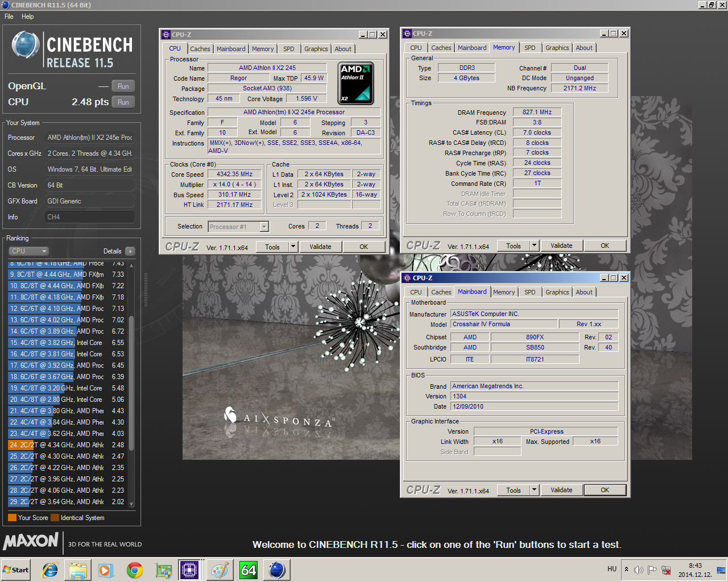
Task: Click Tools button in Mainboard window
Action: (514, 490)
